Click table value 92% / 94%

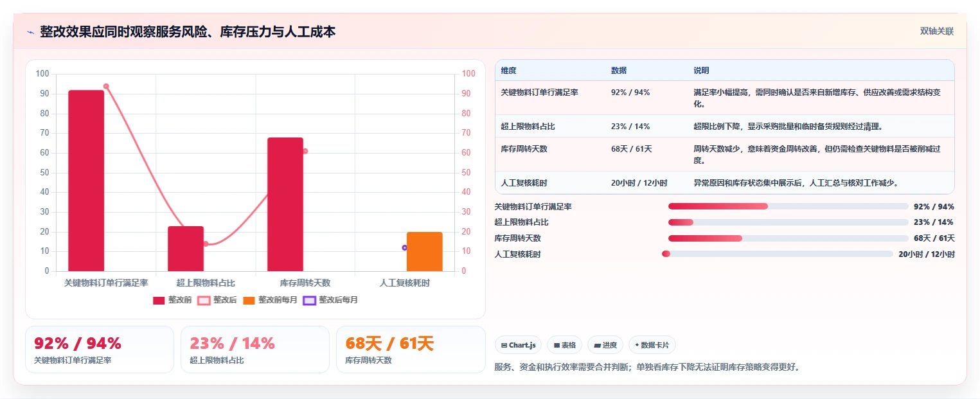click(630, 93)
